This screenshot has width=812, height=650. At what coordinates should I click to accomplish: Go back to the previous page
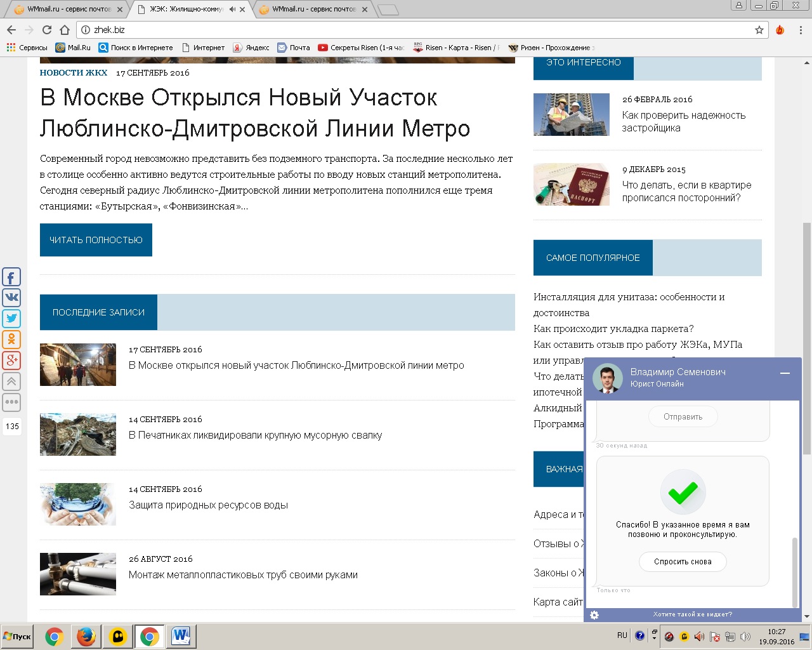click(11, 30)
